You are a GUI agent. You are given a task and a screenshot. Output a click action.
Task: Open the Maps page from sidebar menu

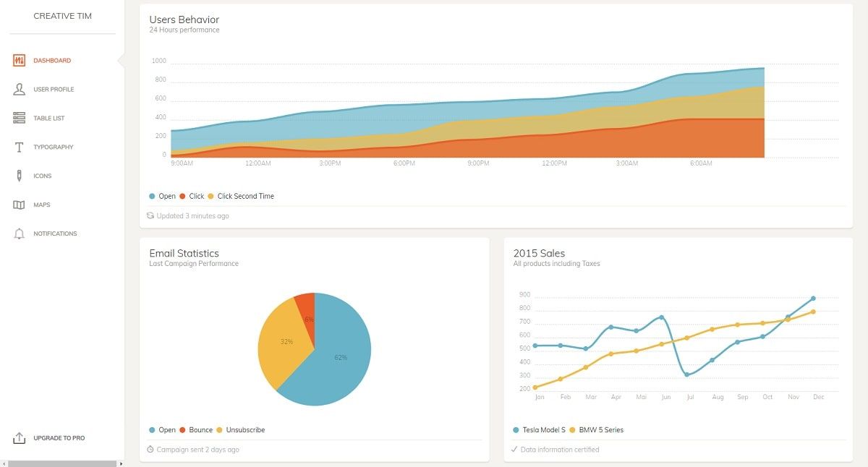pyautogui.click(x=42, y=205)
